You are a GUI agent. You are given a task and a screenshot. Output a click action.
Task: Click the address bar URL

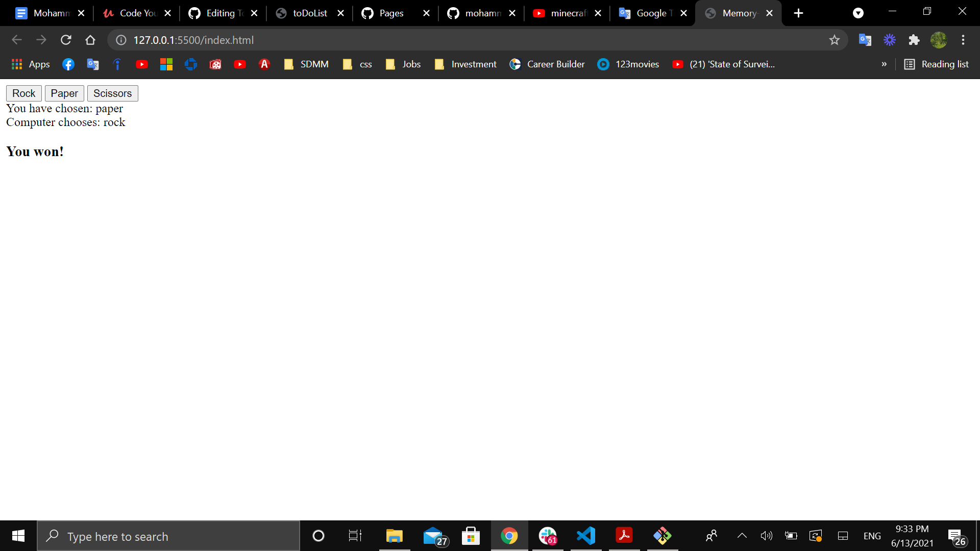tap(193, 40)
